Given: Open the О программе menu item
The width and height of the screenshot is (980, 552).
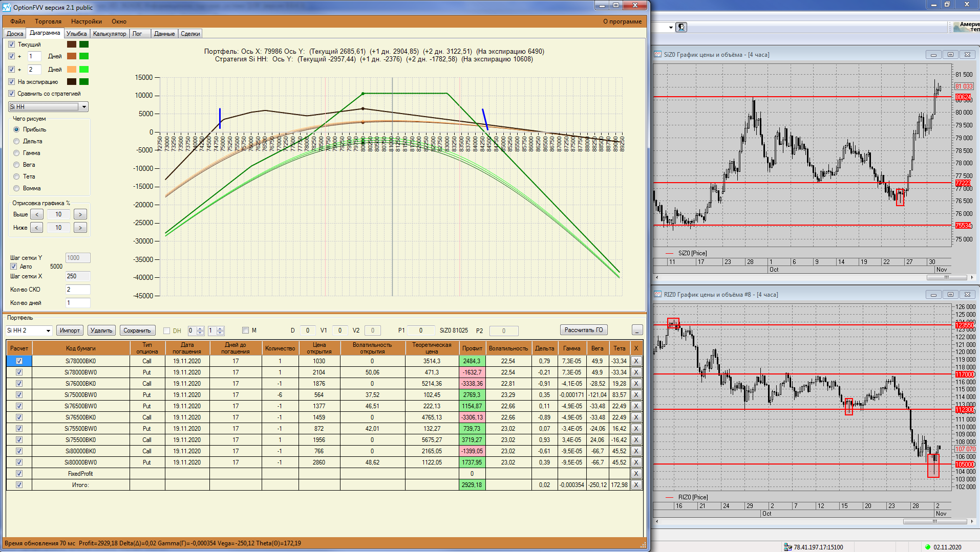Looking at the screenshot, I should coord(622,21).
